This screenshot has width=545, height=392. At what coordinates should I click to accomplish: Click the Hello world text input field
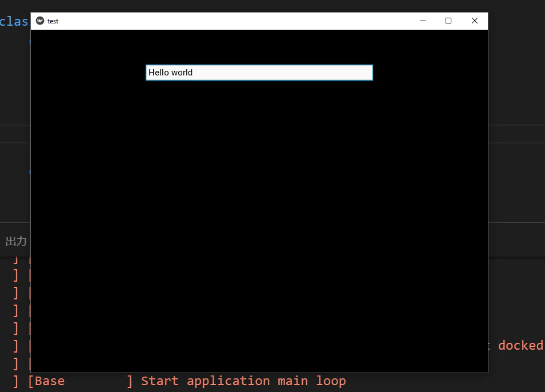pyautogui.click(x=259, y=73)
